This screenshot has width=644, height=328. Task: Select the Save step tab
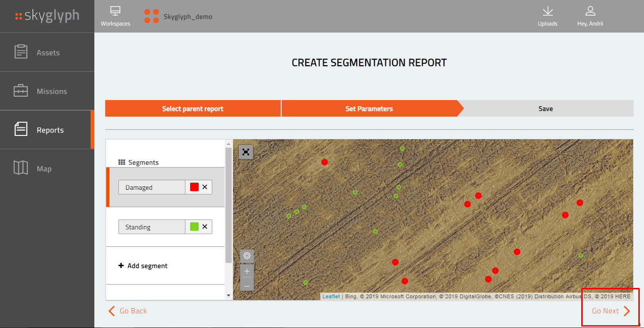click(x=545, y=109)
